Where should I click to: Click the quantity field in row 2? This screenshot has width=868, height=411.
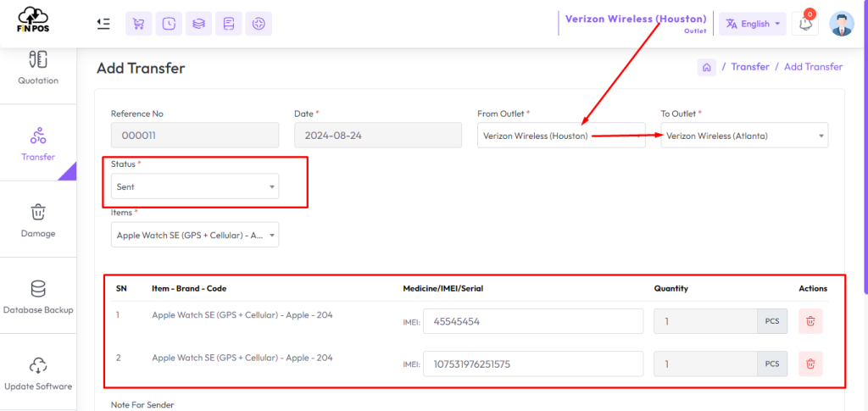coord(705,364)
